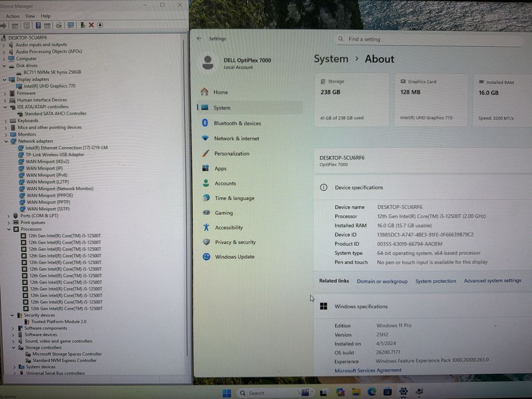Viewport: 532px width, 399px height.
Task: Open Domain or workgroup link
Action: click(382, 281)
